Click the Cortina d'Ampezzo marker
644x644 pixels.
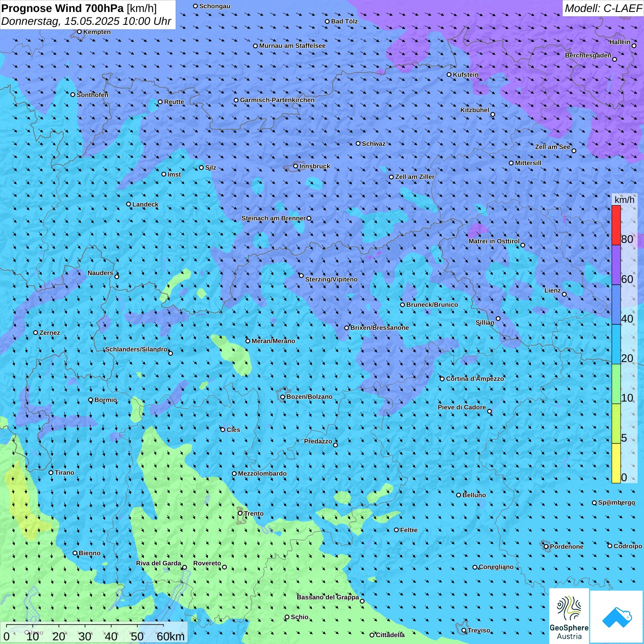click(x=443, y=379)
